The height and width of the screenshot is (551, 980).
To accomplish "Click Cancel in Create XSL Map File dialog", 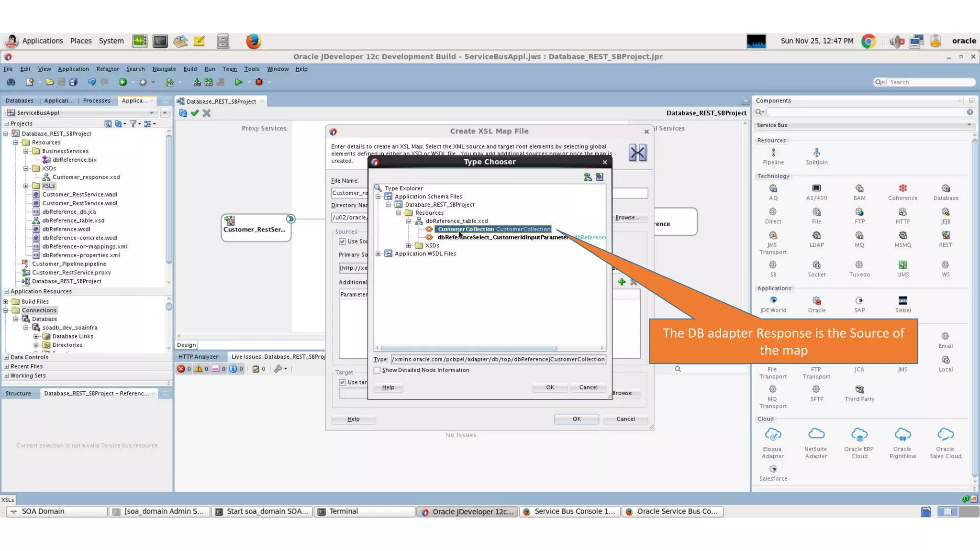I will tap(625, 419).
